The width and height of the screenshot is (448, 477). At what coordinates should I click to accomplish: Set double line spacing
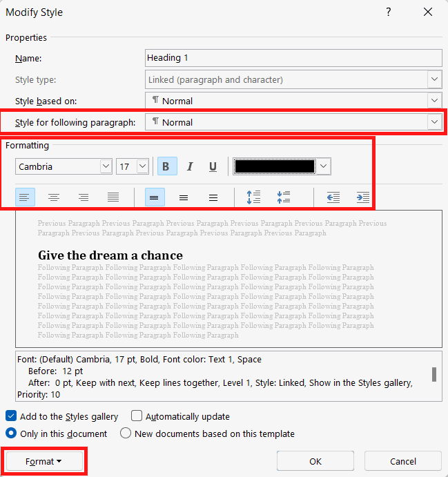click(x=213, y=197)
